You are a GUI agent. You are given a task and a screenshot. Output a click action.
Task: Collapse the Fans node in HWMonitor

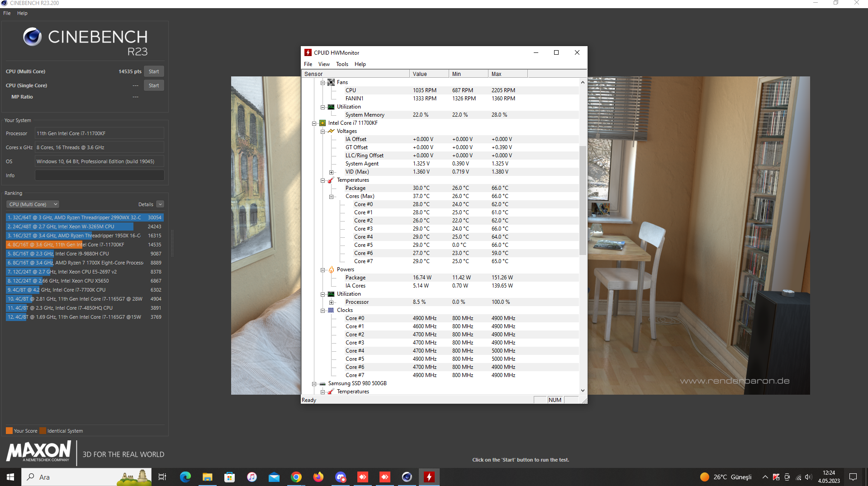[323, 83]
